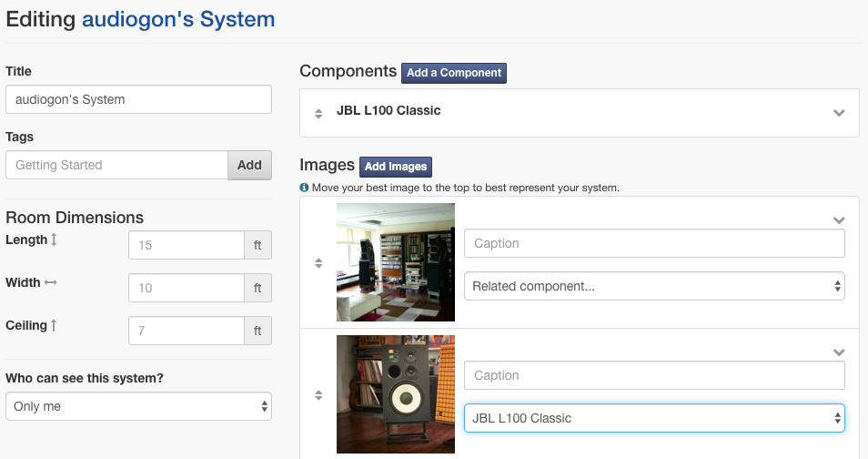Click the info icon beside the image tip
Viewport: 868px width, 459px height.
(x=304, y=188)
